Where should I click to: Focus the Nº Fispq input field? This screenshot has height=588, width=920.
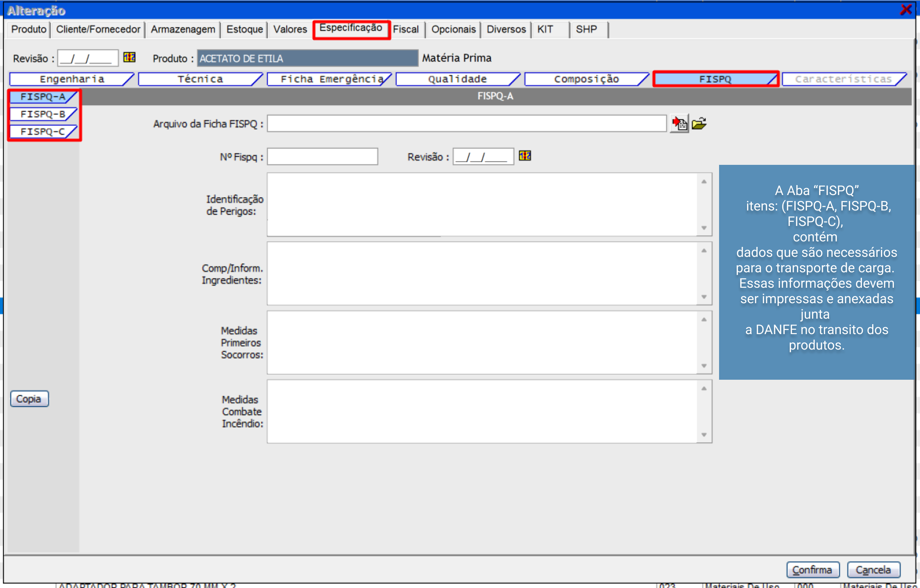tap(322, 157)
